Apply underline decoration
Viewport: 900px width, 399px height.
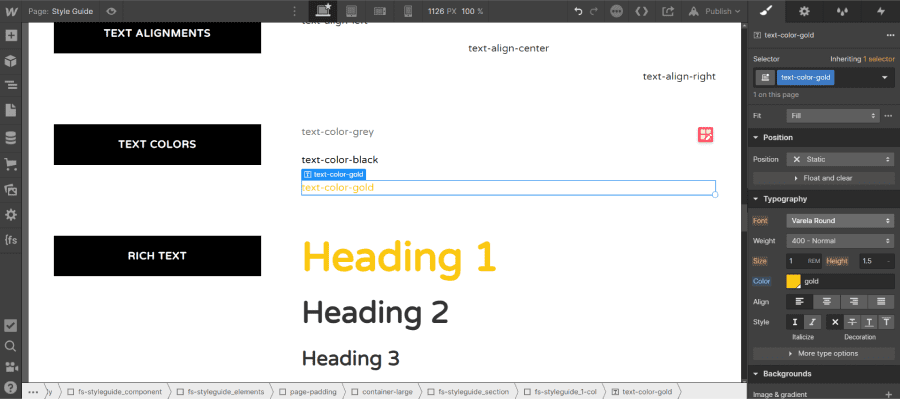click(870, 322)
